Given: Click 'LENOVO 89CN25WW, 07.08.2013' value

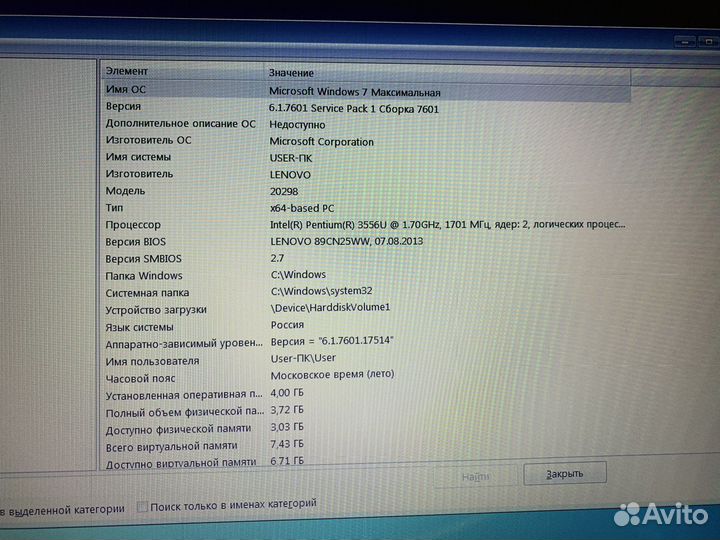Looking at the screenshot, I should tap(347, 241).
